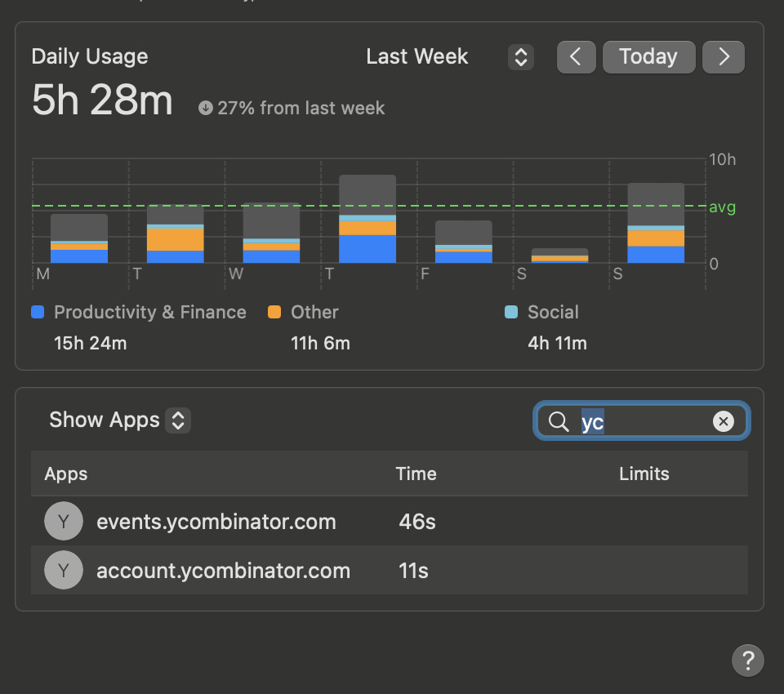Click the Limits column header
The height and width of the screenshot is (694, 784).
(x=644, y=474)
